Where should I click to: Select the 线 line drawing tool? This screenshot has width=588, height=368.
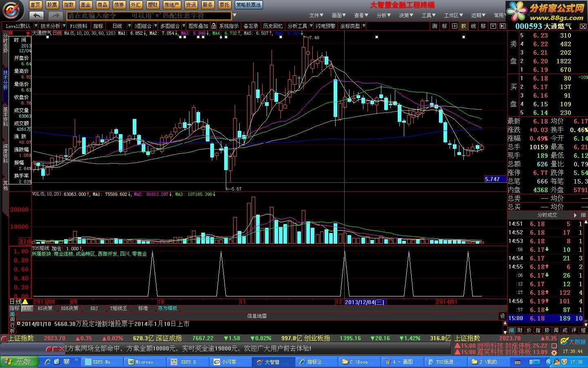pyautogui.click(x=473, y=26)
